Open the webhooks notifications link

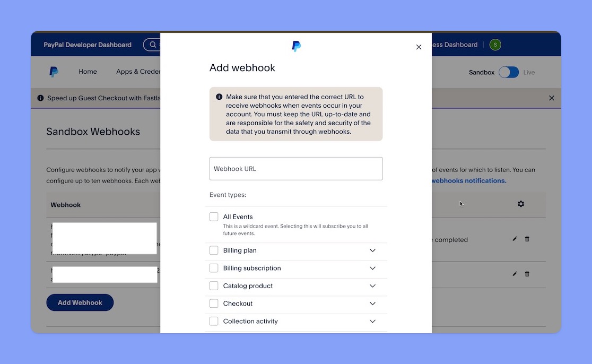[x=469, y=181]
